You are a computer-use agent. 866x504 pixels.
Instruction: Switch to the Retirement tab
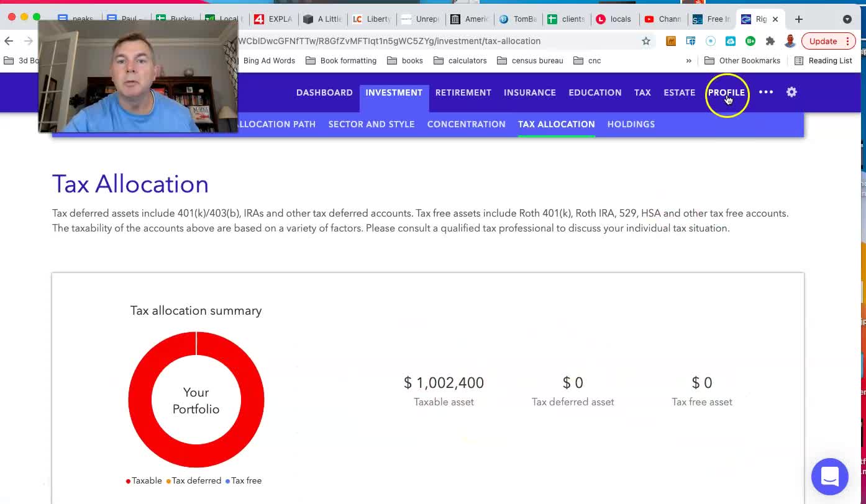pos(463,92)
